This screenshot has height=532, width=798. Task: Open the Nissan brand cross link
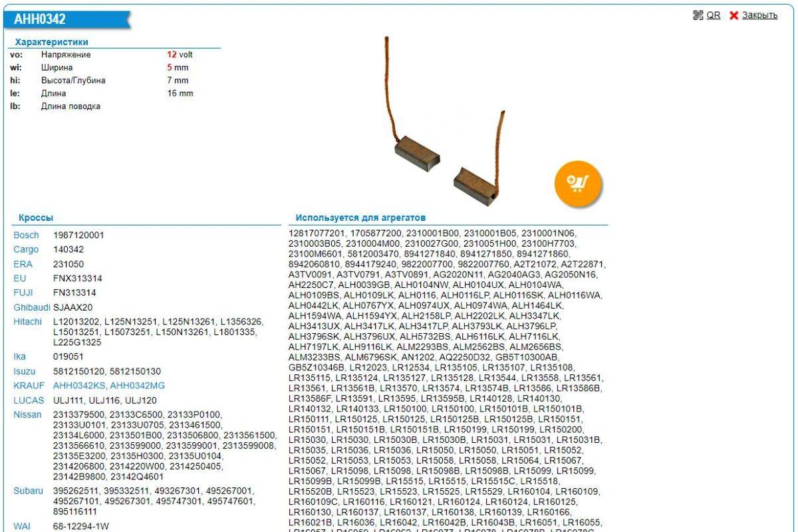coord(27,415)
